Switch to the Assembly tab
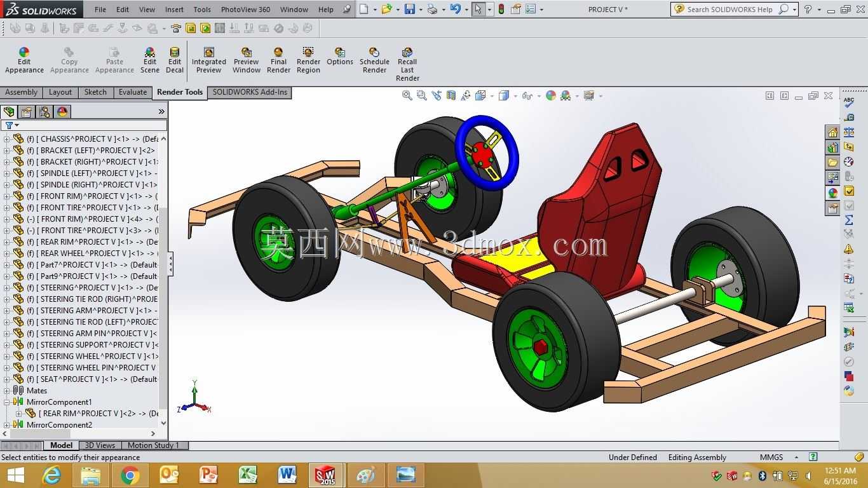 tap(22, 93)
